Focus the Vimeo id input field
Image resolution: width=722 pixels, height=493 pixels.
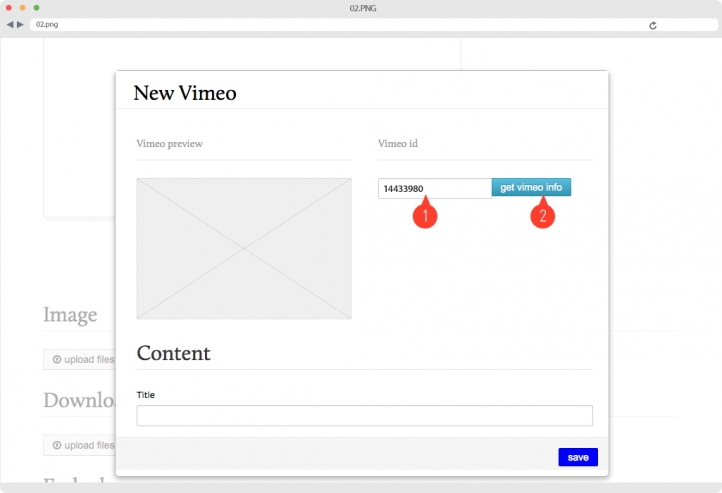[x=435, y=188]
